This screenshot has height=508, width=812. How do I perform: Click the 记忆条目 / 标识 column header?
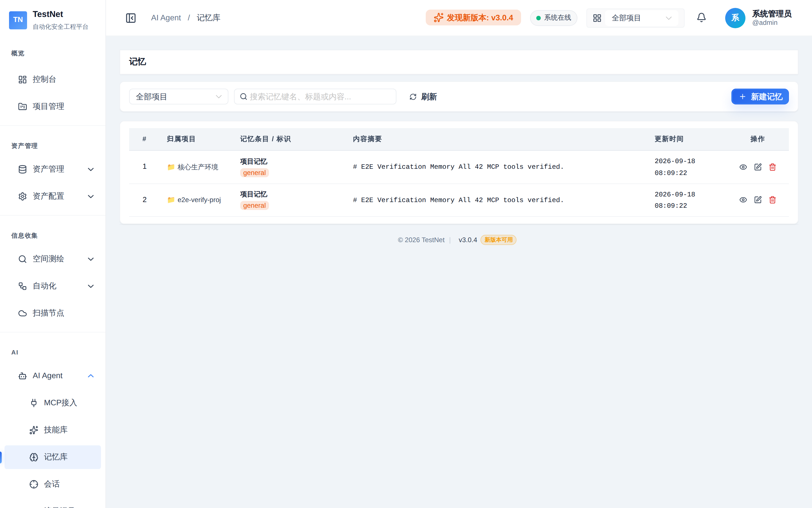click(265, 139)
